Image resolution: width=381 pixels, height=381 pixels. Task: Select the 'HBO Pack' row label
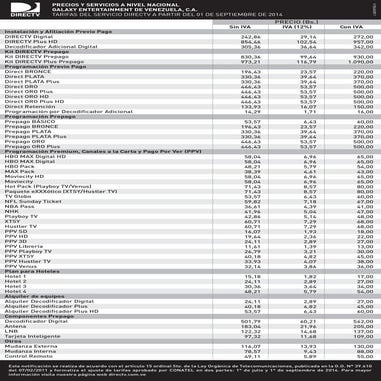[x=19, y=167]
